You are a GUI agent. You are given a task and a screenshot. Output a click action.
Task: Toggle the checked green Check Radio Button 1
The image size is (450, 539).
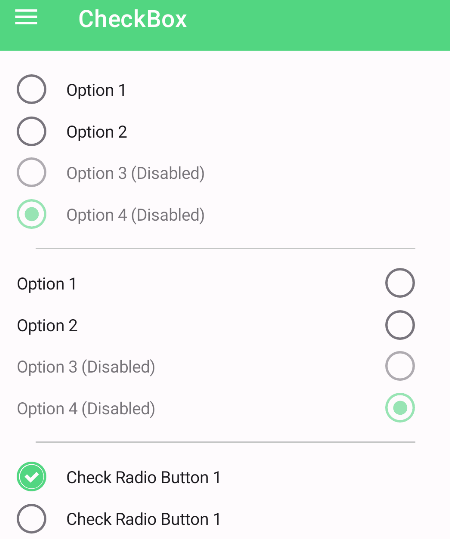(32, 476)
